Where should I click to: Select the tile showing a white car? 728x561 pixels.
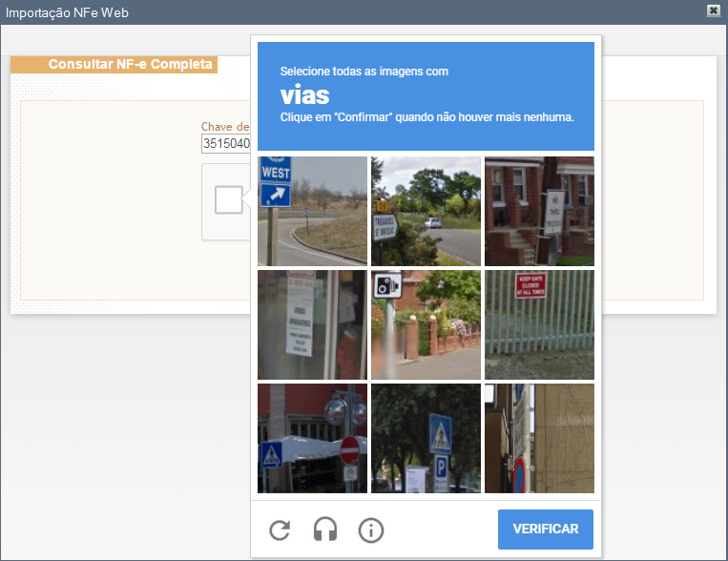[426, 211]
